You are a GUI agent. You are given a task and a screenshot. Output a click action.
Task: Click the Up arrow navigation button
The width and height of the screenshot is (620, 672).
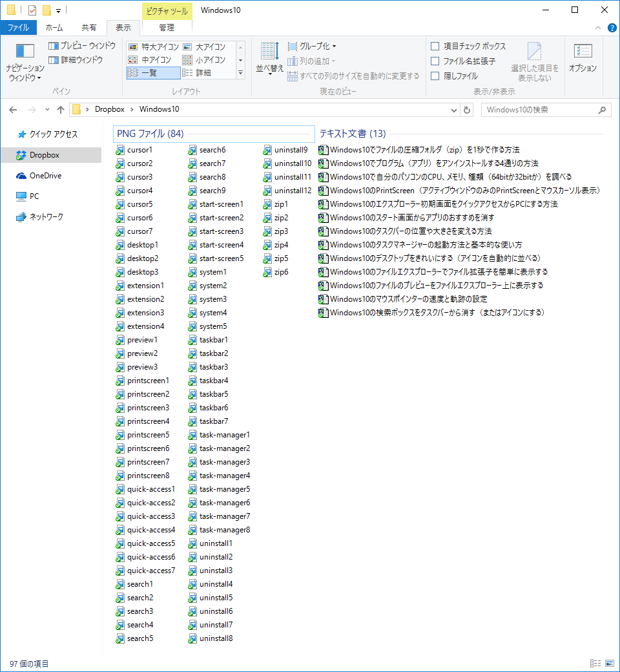pyautogui.click(x=60, y=110)
